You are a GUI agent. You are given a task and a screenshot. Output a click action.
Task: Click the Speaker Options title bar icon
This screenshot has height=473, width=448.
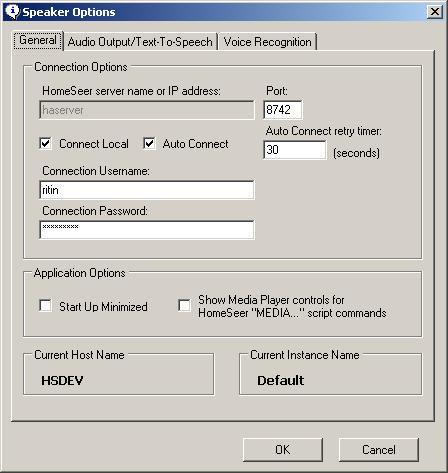12,12
